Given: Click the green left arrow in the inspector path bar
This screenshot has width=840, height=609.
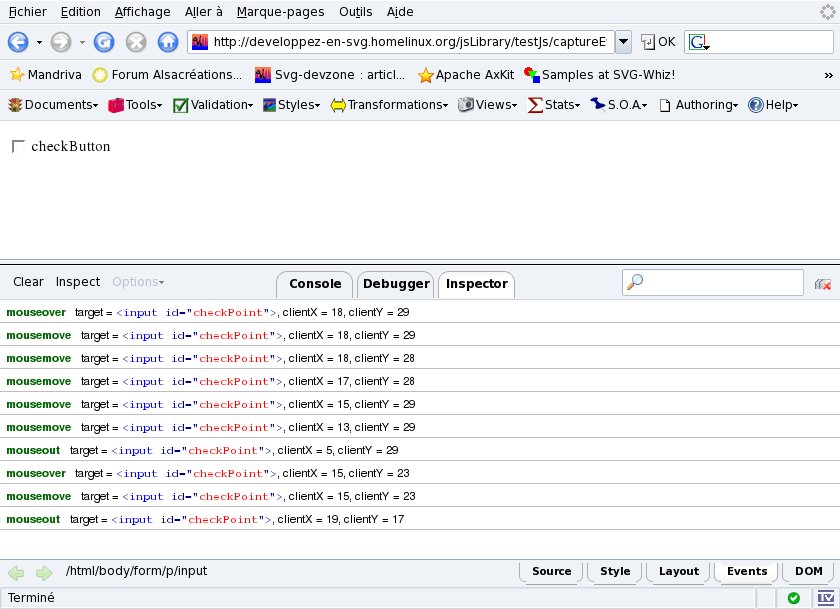Looking at the screenshot, I should pos(16,573).
